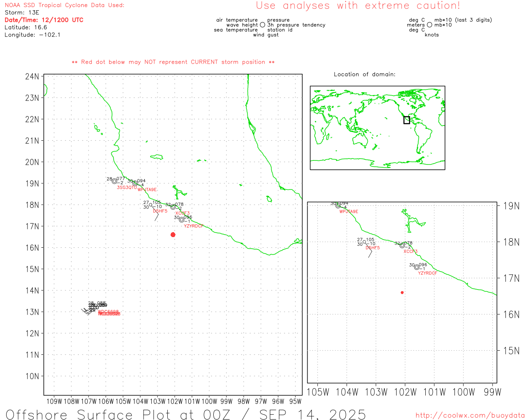Image resolution: width=525 pixels, height=420 pixels.
Task: Click the '3h pressure tendency' legend label
Action: click(x=296, y=25)
